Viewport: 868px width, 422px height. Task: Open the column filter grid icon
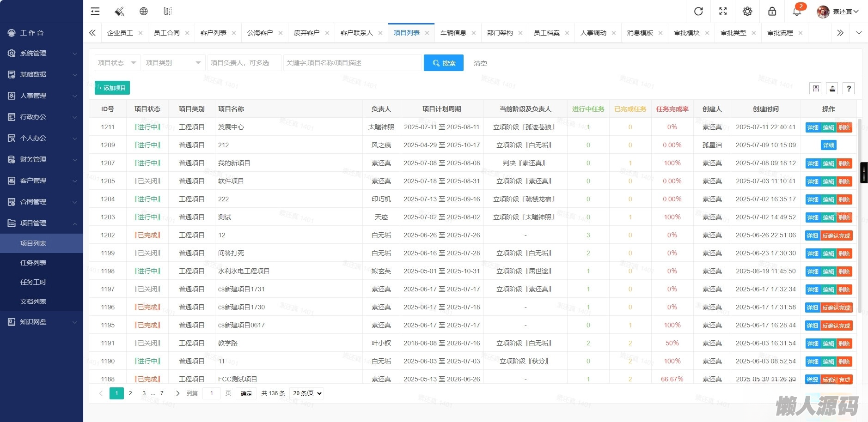[x=816, y=88]
